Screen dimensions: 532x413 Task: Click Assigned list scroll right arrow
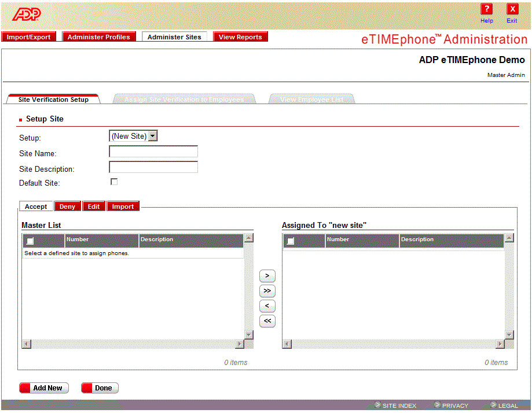(500, 344)
